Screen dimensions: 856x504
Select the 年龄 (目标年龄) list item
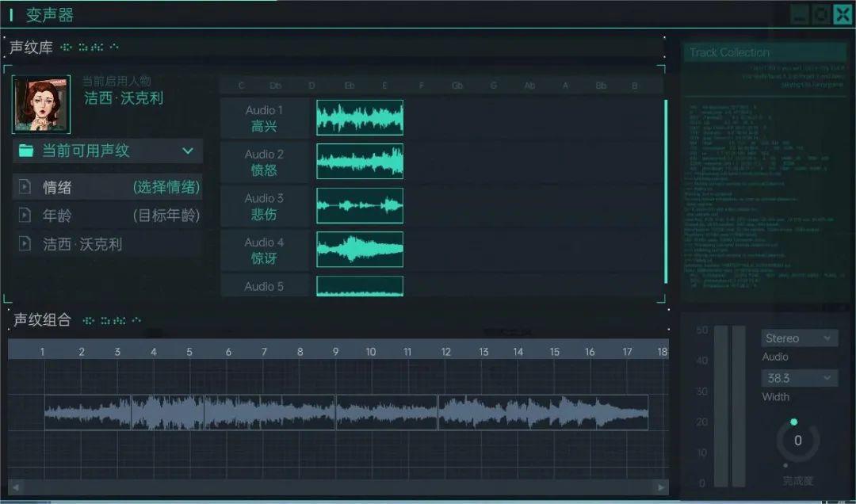pos(108,216)
